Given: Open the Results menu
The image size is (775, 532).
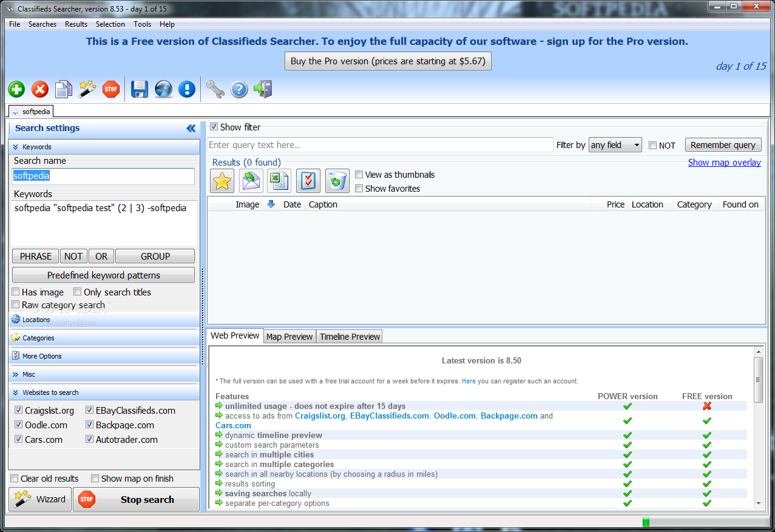Looking at the screenshot, I should pyautogui.click(x=76, y=24).
